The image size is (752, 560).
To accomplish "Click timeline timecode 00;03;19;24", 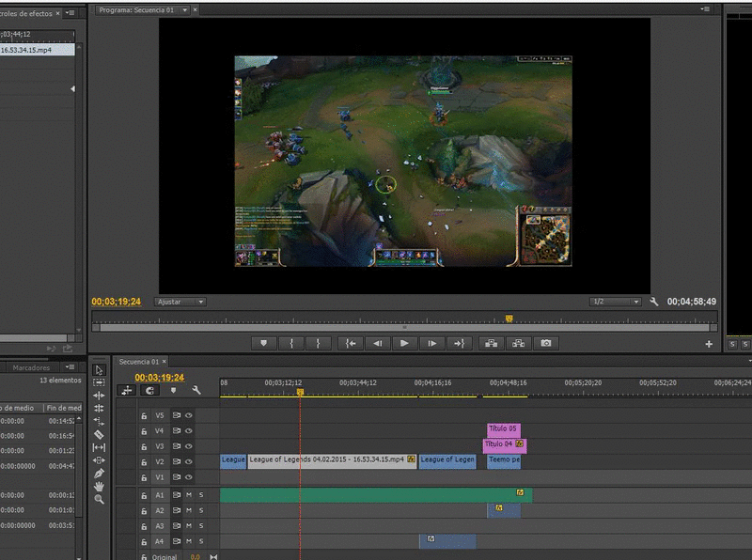I will [159, 378].
